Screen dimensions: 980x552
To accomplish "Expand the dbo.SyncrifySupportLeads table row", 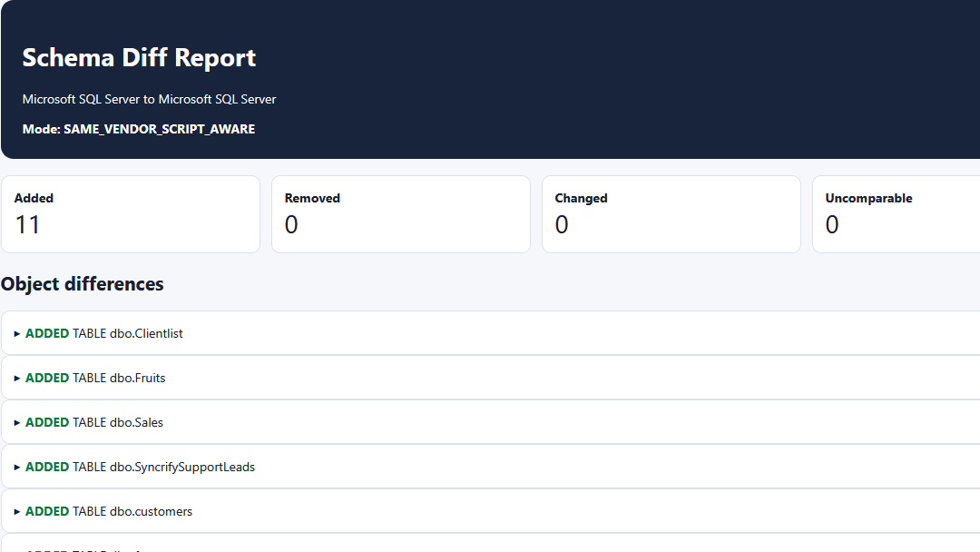I will 491,467.
